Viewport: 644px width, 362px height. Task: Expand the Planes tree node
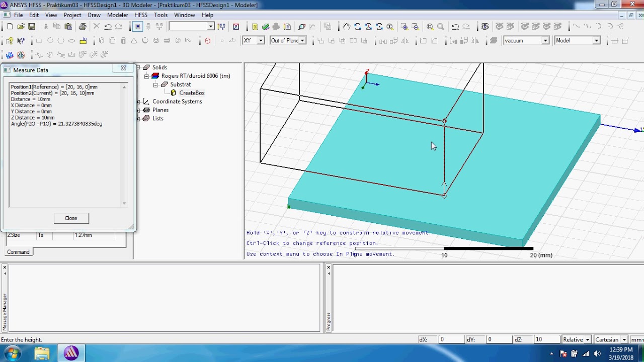[x=138, y=110]
